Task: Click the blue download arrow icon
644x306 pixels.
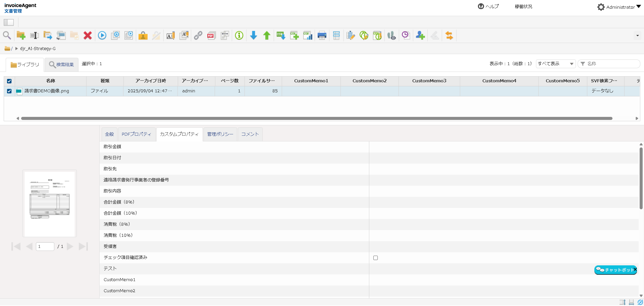Action: tap(254, 35)
